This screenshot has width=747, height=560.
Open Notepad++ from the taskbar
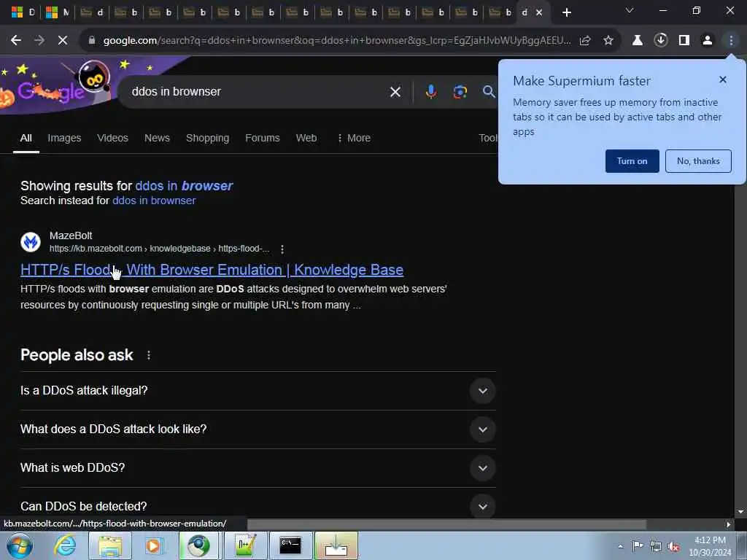[x=245, y=545]
